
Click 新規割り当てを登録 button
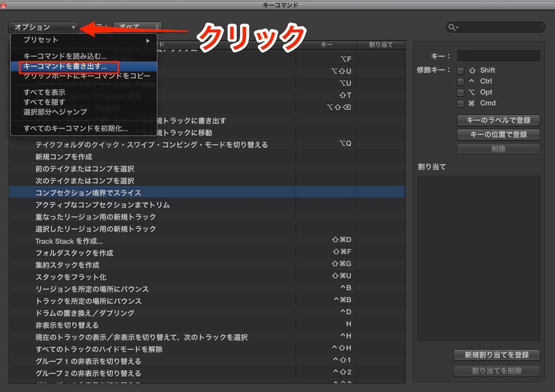coord(497,355)
